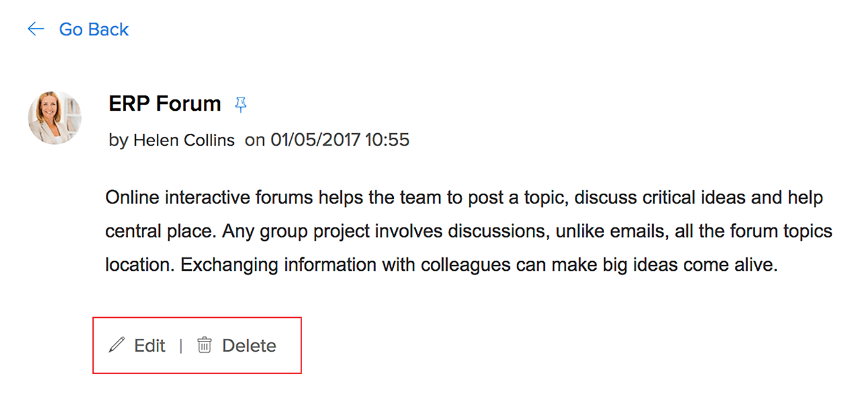
Task: Toggle the pin icon beside ERP Forum
Action: pos(240,104)
